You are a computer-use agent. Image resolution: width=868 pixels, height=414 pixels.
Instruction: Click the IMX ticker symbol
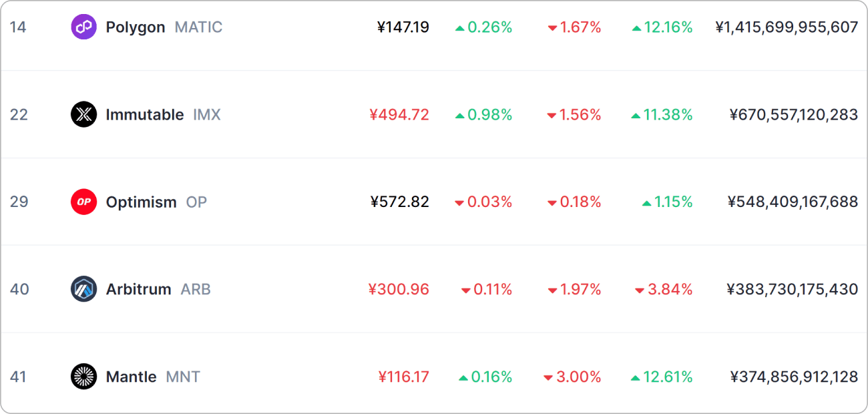[207, 115]
